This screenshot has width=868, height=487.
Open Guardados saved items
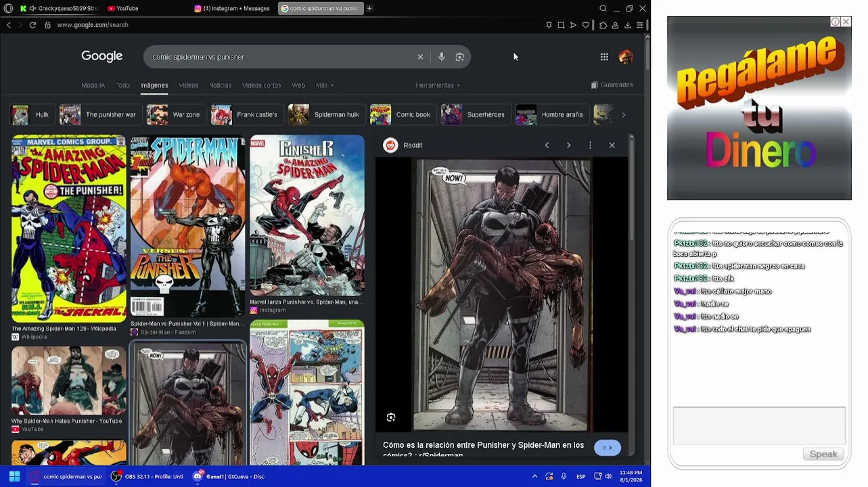[612, 85]
